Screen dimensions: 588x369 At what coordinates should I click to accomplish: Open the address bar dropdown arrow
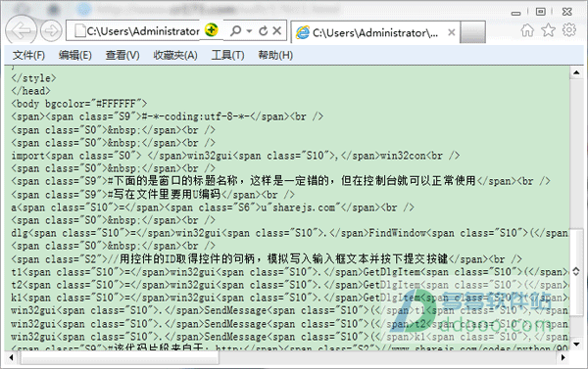[x=249, y=31]
